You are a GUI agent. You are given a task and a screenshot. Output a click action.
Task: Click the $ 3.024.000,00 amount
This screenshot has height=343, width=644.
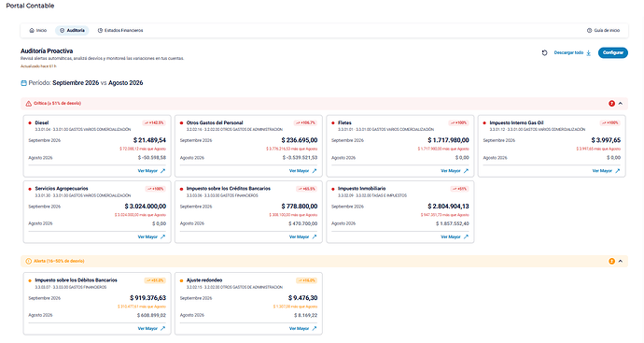pos(146,207)
